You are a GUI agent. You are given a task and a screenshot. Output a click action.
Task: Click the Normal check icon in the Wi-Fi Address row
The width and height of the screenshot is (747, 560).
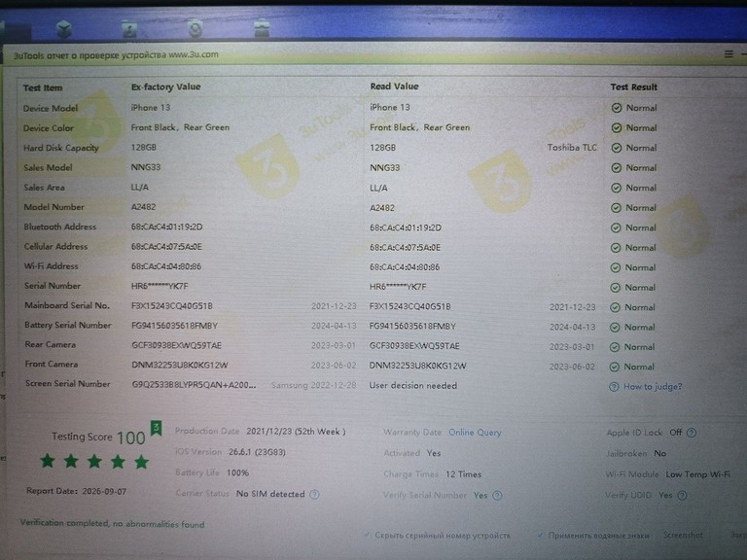(x=616, y=267)
